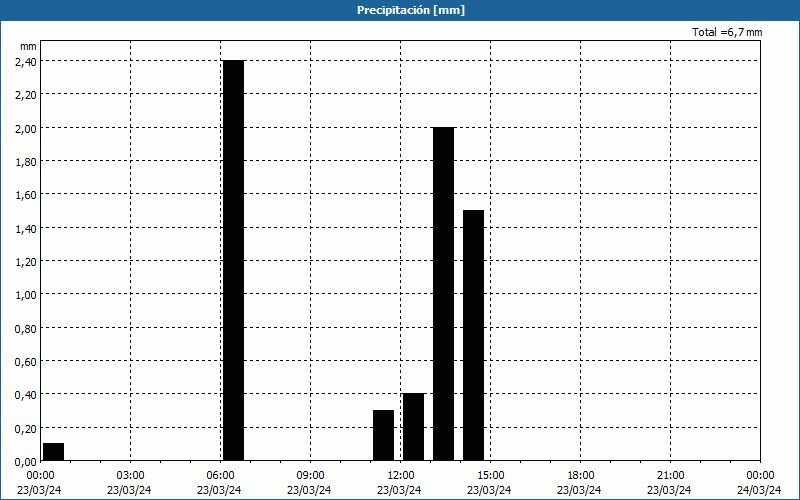Select the 09:00 time axis label
The image size is (800, 500).
click(x=310, y=476)
